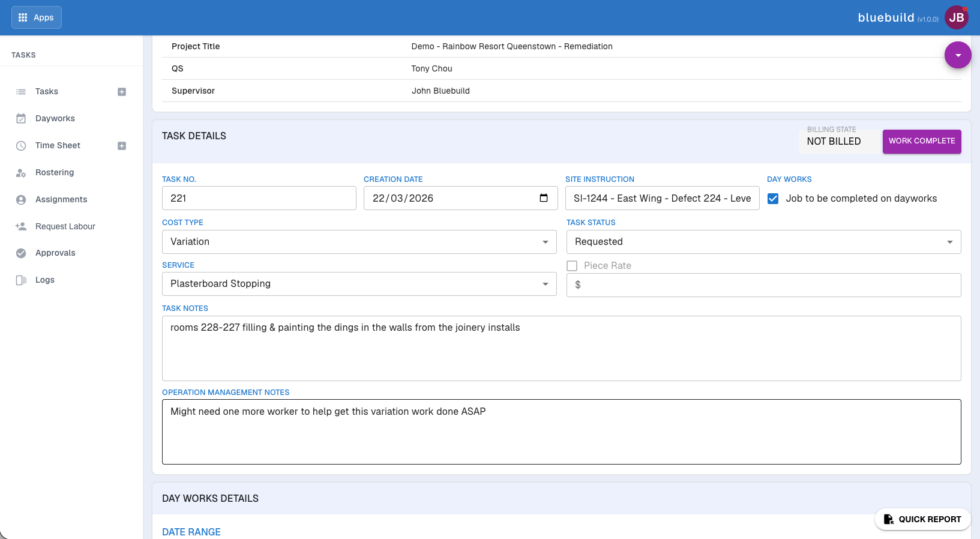
Task: Open Tasks in the sidebar
Action: tap(47, 91)
